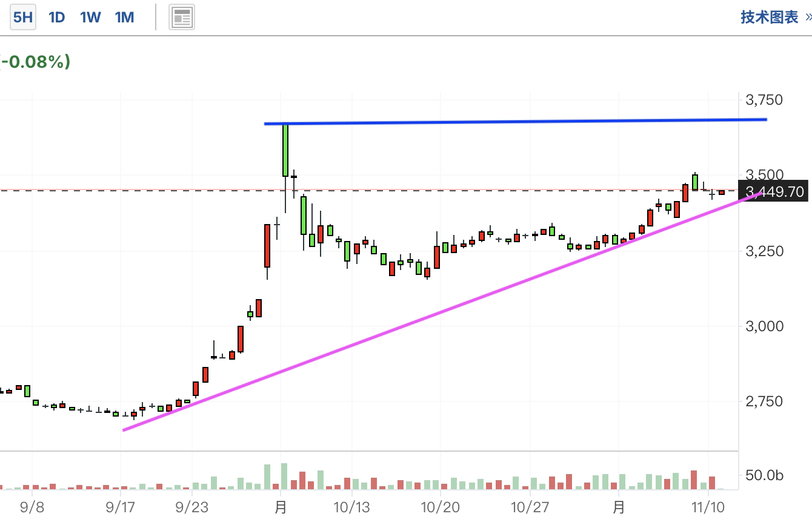Switch to the 1W timeframe
Viewport: 812px width, 528px height.
(90, 17)
